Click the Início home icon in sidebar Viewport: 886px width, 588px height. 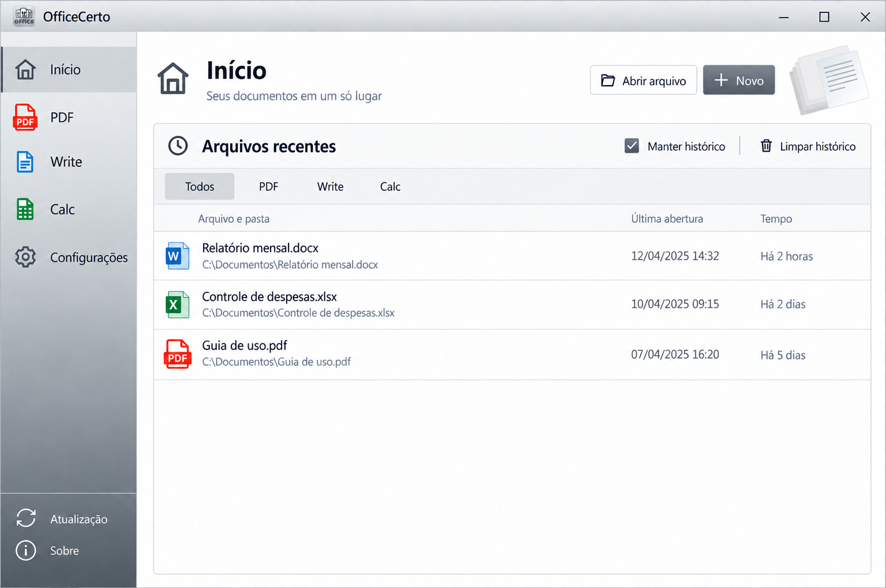pos(25,70)
